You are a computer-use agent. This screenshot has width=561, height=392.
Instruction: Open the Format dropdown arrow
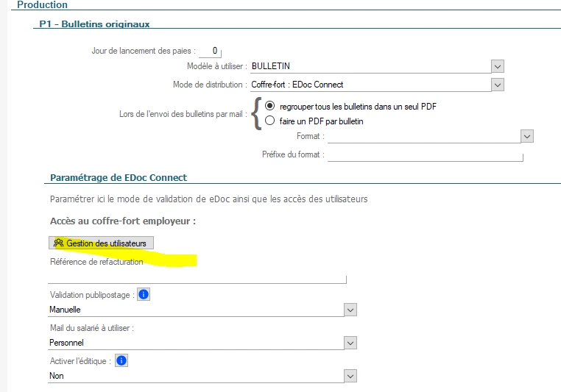point(527,136)
